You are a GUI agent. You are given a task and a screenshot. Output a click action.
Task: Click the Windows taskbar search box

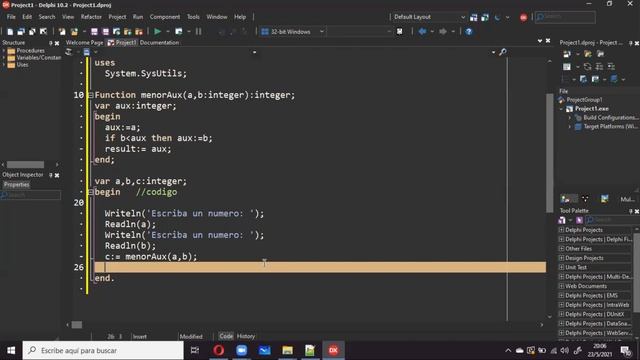[x=103, y=350]
